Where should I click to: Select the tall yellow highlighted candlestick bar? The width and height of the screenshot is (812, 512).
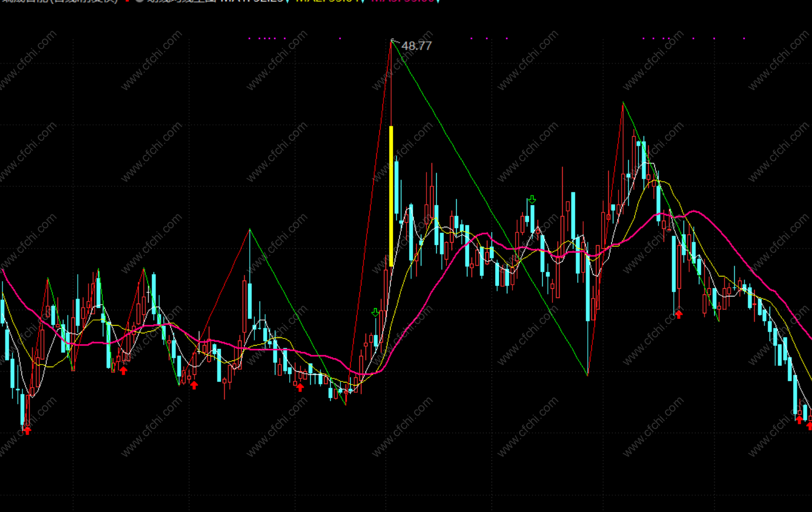(392, 196)
